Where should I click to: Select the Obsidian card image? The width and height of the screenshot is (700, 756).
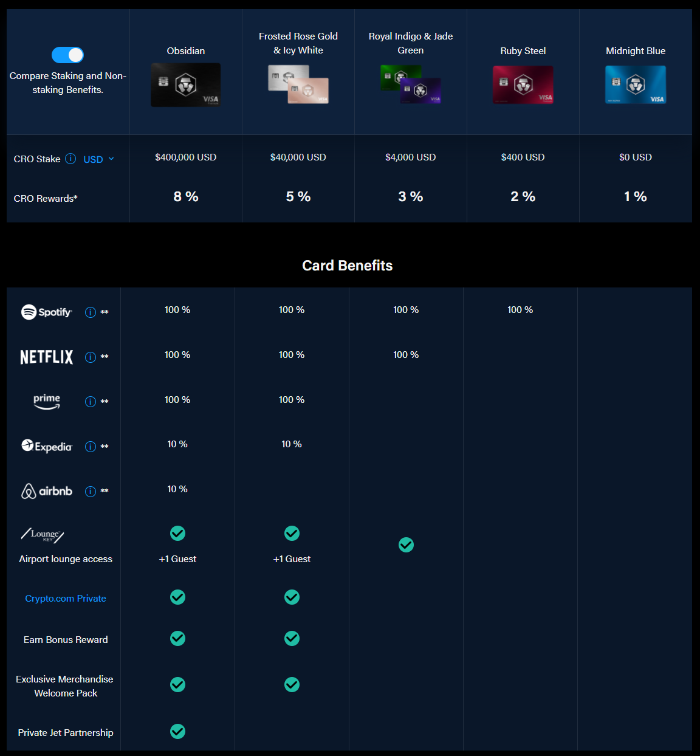pyautogui.click(x=186, y=85)
